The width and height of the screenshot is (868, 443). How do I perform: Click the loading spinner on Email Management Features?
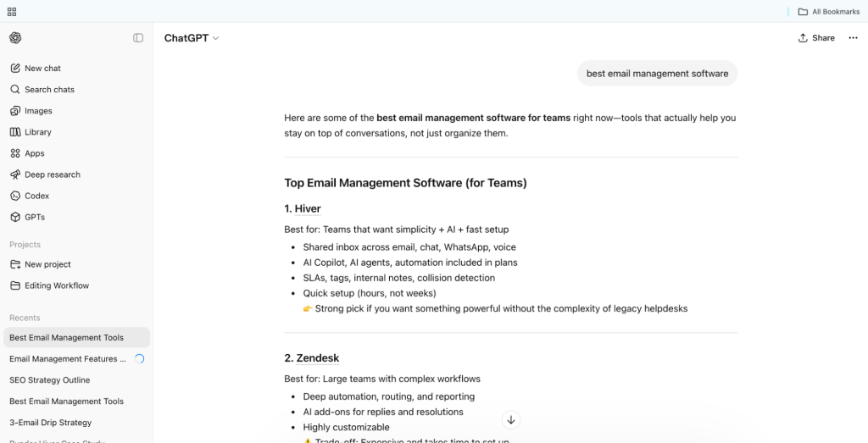(140, 358)
